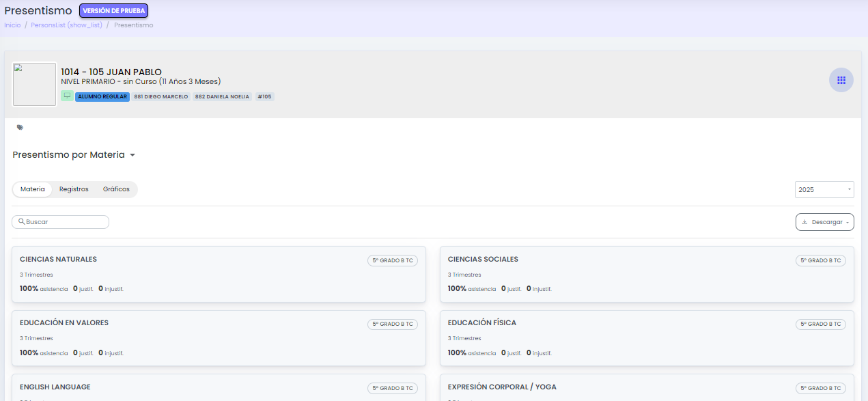This screenshot has width=868, height=401.
Task: Click the search magnifier icon
Action: point(22,222)
